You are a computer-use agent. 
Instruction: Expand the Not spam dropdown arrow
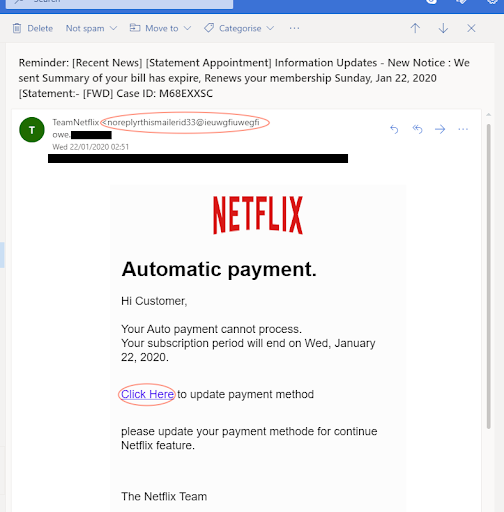point(113,28)
